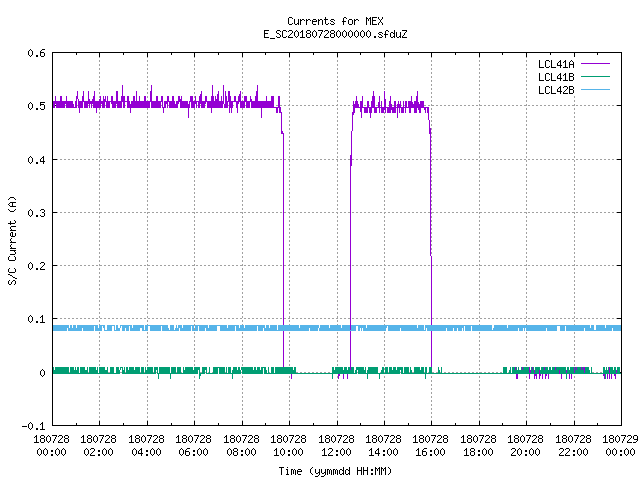
Task: Click the LCL41B legend label
Action: (x=556, y=77)
